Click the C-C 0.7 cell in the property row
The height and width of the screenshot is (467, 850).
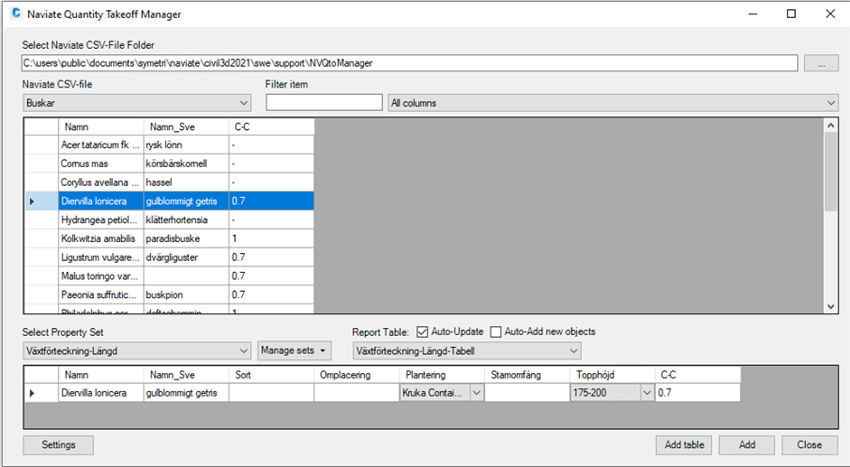click(x=698, y=393)
